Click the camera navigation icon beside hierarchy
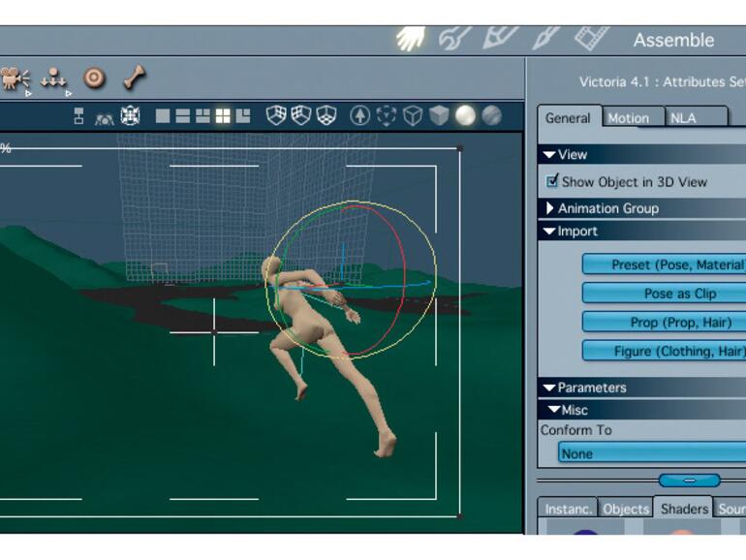This screenshot has height=560, width=746. click(104, 119)
